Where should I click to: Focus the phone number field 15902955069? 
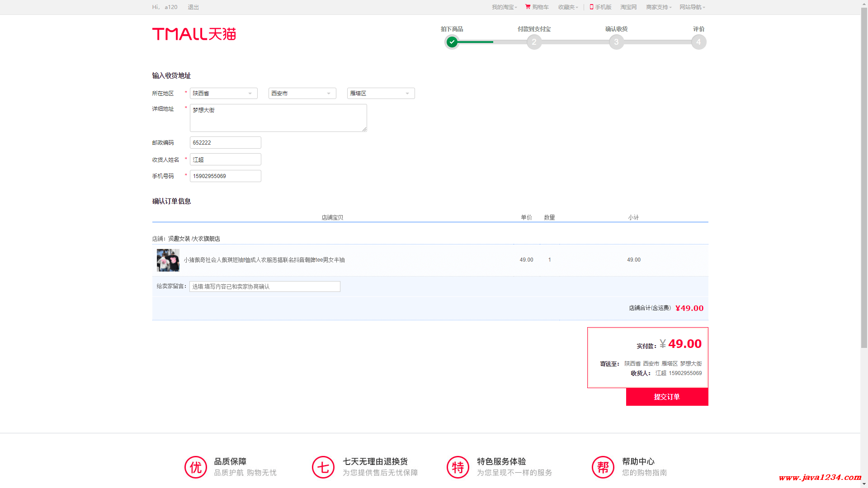click(226, 176)
